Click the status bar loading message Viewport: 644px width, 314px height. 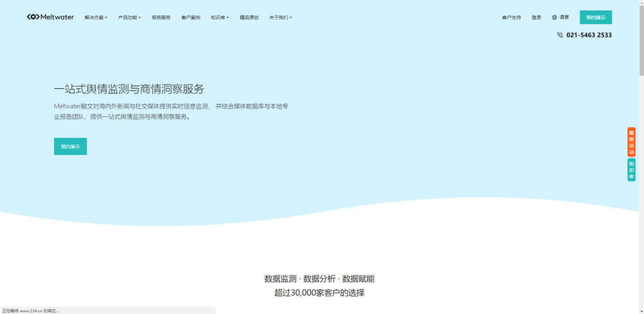pos(30,311)
